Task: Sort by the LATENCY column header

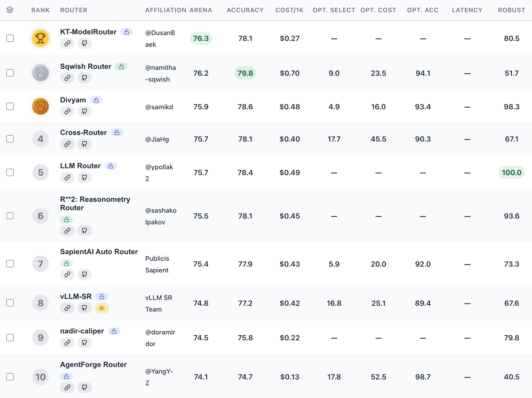Action: pos(467,10)
